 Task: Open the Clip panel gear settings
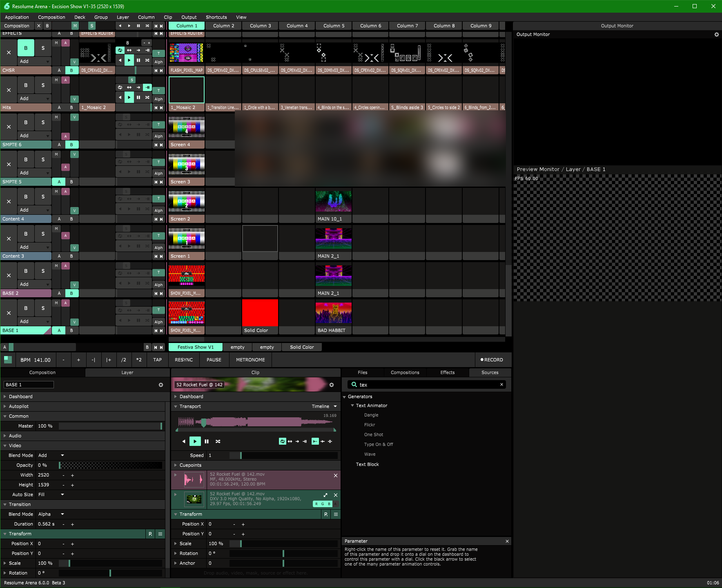[x=332, y=385]
